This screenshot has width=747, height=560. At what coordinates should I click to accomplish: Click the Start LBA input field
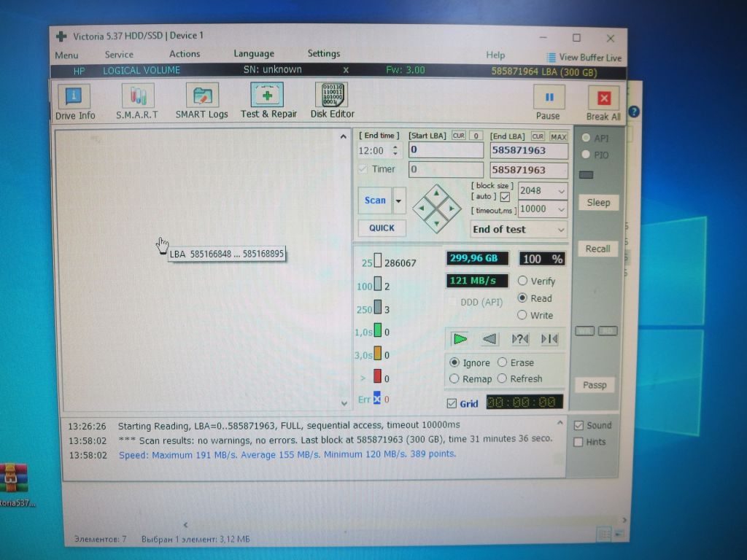pos(446,150)
